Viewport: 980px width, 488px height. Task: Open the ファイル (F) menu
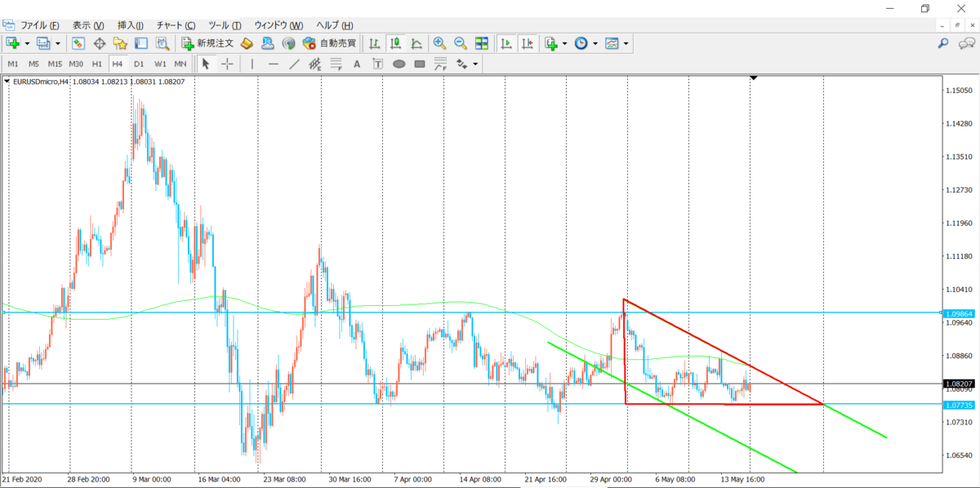[x=39, y=25]
